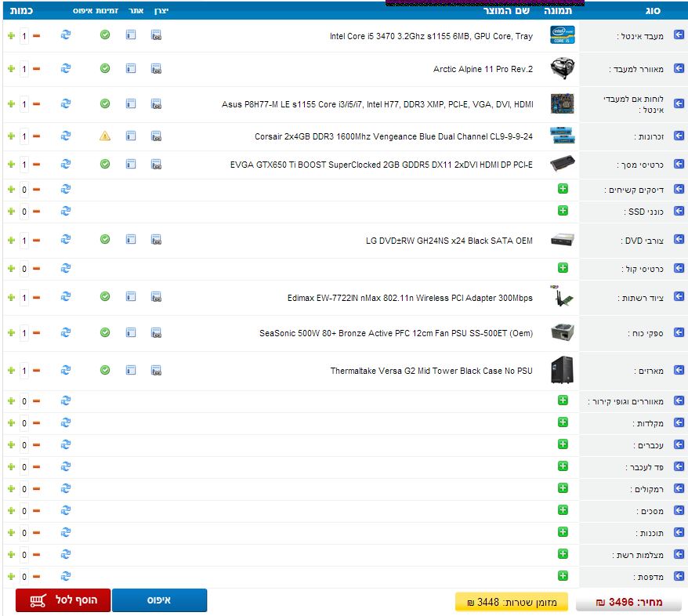Click quantity field for Edimax wireless adapter
688x616 pixels.
[x=24, y=297]
